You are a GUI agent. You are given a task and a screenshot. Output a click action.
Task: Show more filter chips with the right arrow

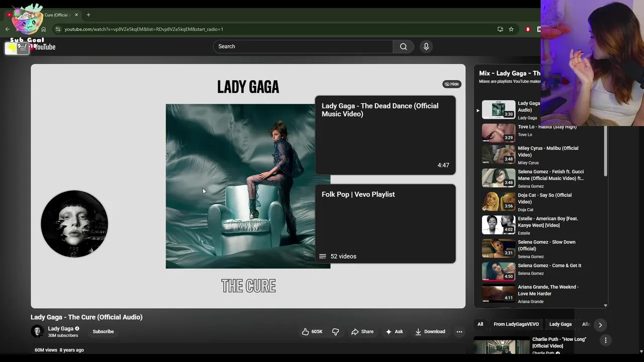coord(600,325)
